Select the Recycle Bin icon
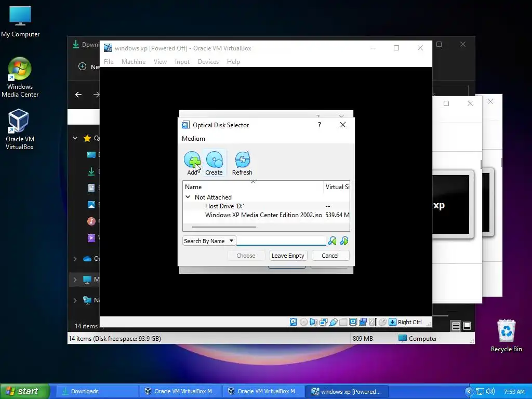532x399 pixels. [506, 335]
